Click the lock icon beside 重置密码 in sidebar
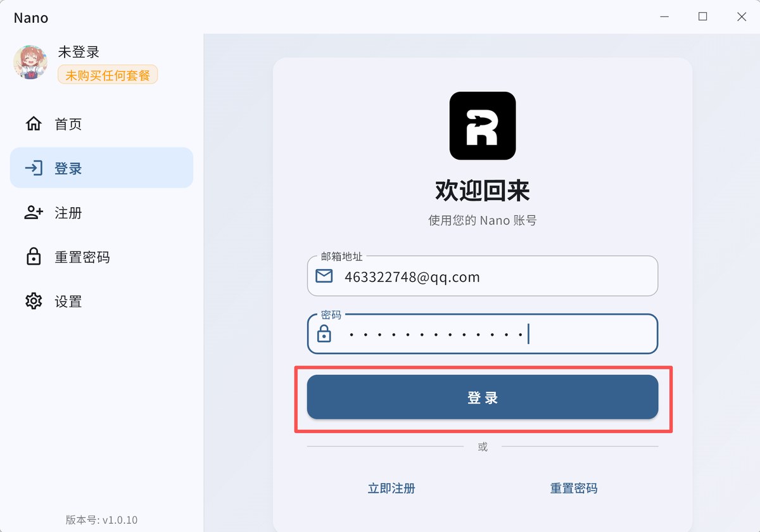Screen dimensions: 760x532 coord(33,256)
